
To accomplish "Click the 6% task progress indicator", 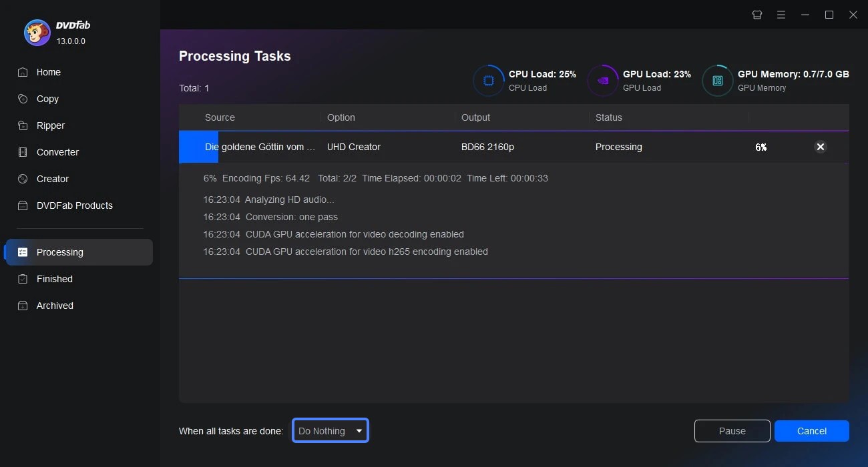I will [761, 147].
